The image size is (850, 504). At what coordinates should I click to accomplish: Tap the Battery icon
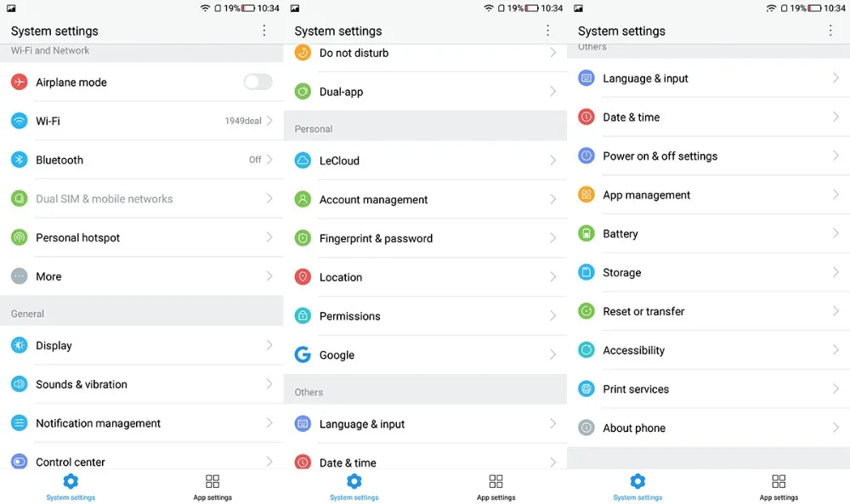tap(586, 234)
